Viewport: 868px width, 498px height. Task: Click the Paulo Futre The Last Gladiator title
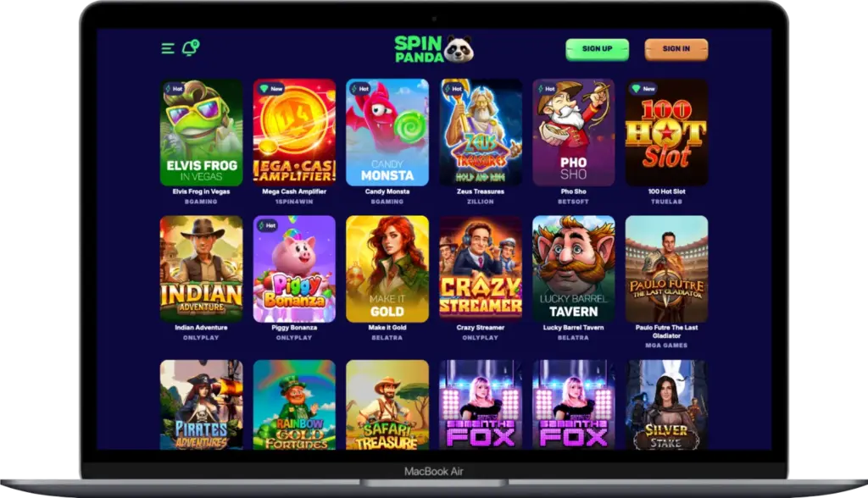(x=666, y=331)
